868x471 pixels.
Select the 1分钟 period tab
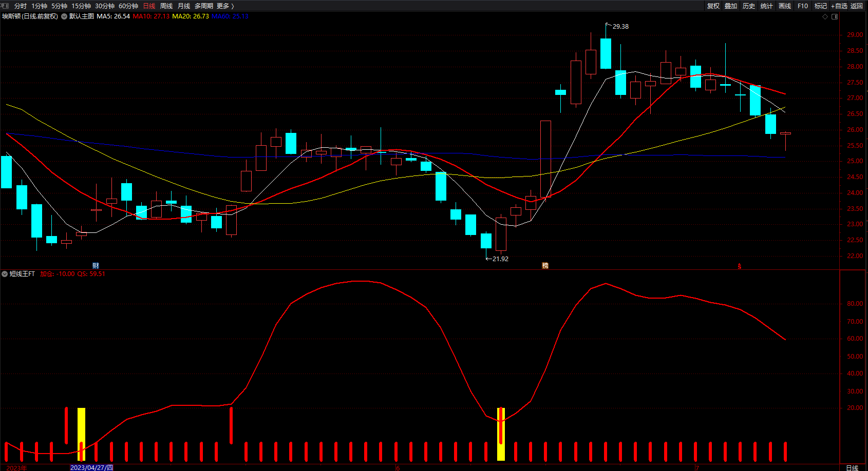(40, 6)
